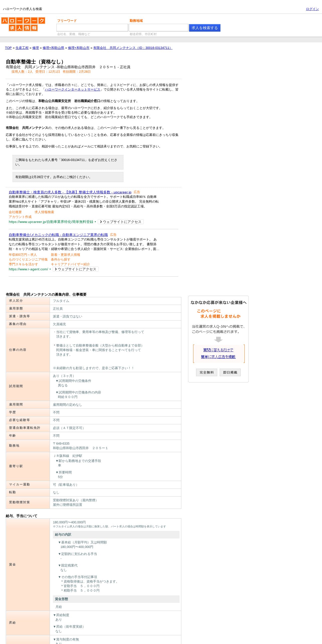Click the 求人情報検索 ad sitelink

(x=44, y=212)
